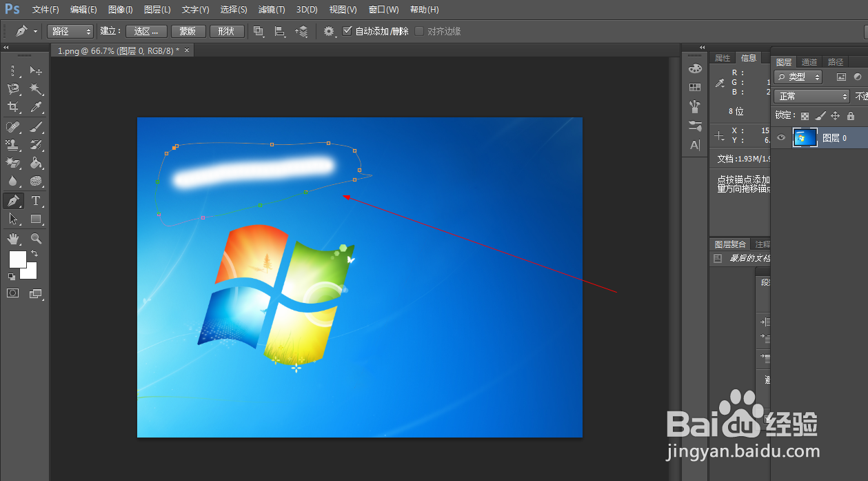Open the 正常 blend mode dropdown
This screenshot has width=868, height=481.
(x=811, y=97)
